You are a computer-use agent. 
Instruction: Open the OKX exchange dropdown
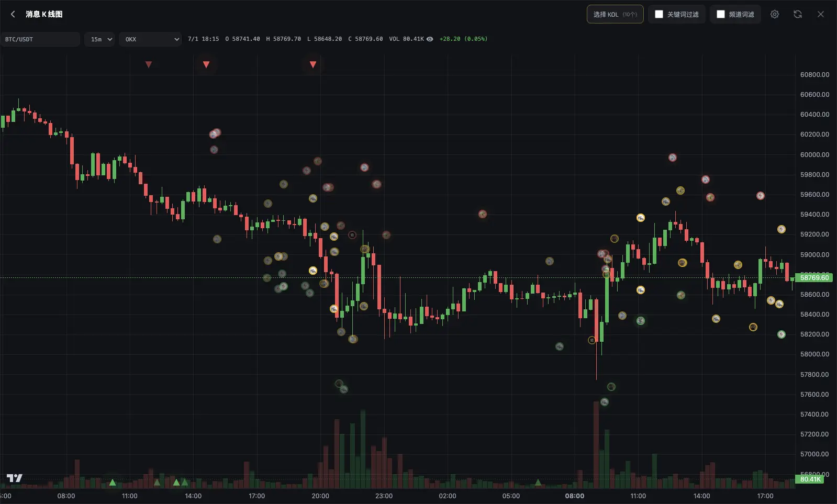coord(150,39)
